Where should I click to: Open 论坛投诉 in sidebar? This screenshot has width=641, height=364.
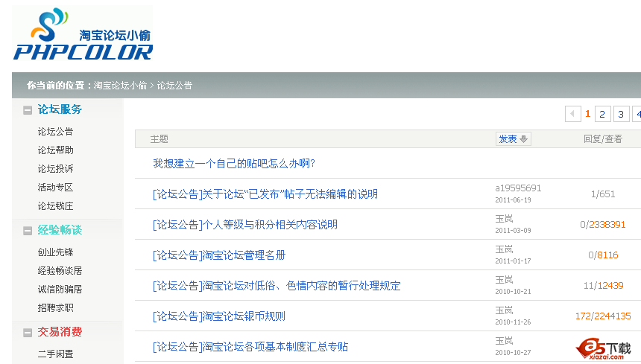(x=55, y=168)
